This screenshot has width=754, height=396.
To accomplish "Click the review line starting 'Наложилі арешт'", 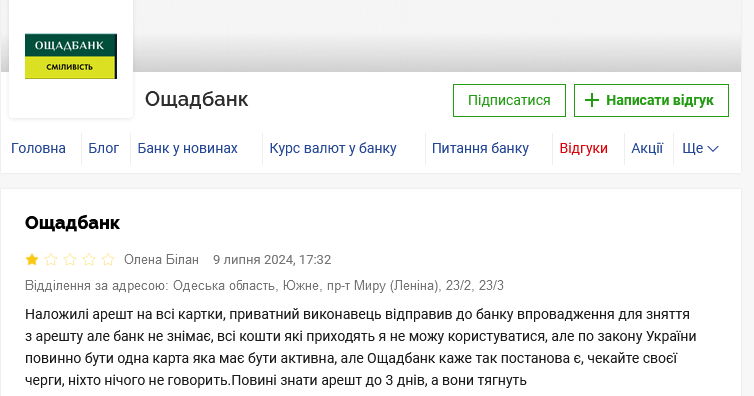I will [357, 314].
